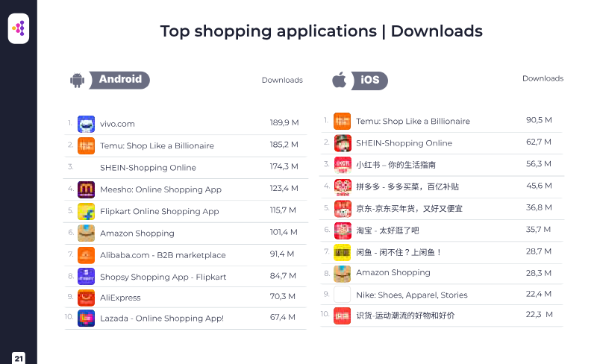Viewport: 597px width, 364px height.
Task: Open SHEIN-Shopping Online in Android list
Action: (x=148, y=168)
